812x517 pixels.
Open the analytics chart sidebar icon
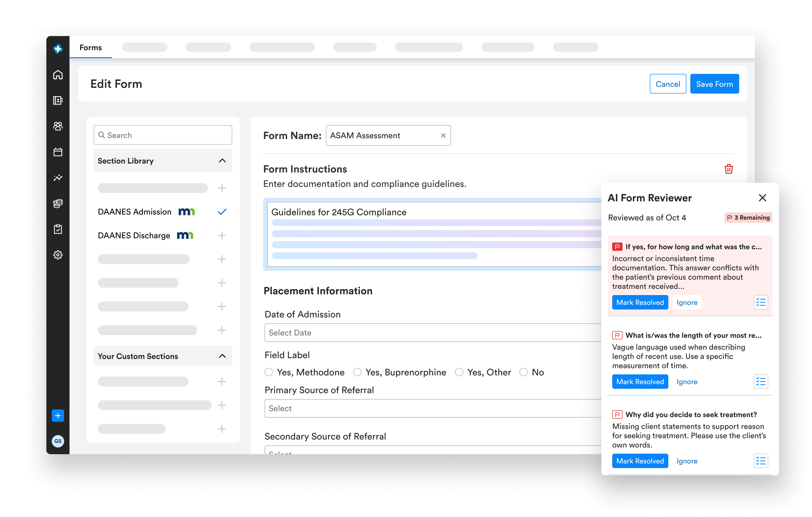point(58,177)
